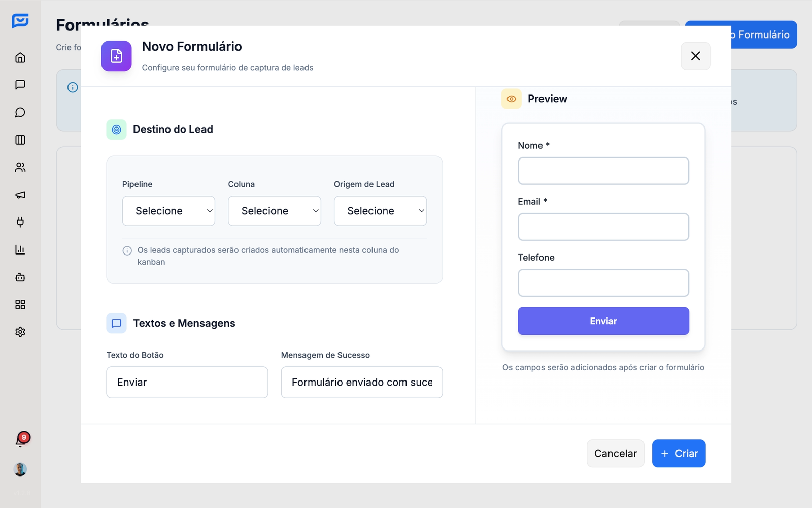Click the user avatar in sidebar
Viewport: 812px width, 508px height.
tap(20, 469)
